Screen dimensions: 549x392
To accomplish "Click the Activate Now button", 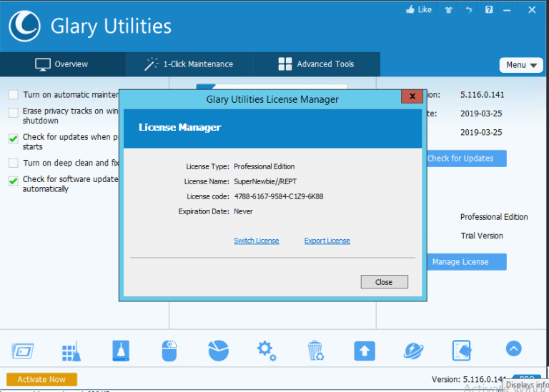I will (x=41, y=379).
